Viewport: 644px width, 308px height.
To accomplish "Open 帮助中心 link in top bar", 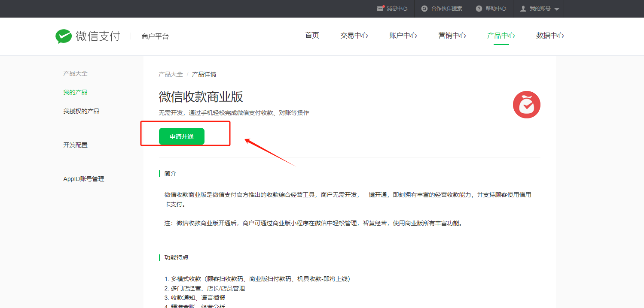I will pos(496,9).
